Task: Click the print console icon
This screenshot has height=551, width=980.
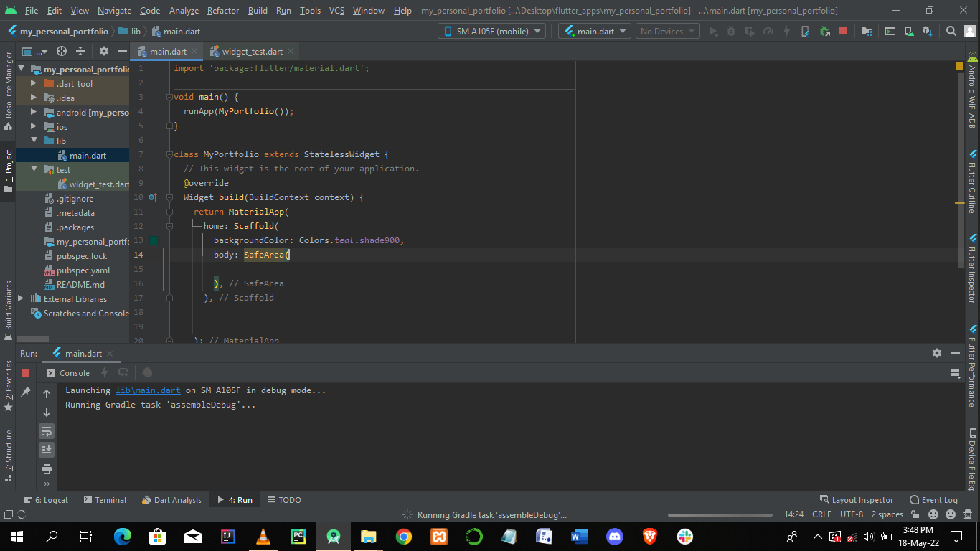Action: [47, 468]
